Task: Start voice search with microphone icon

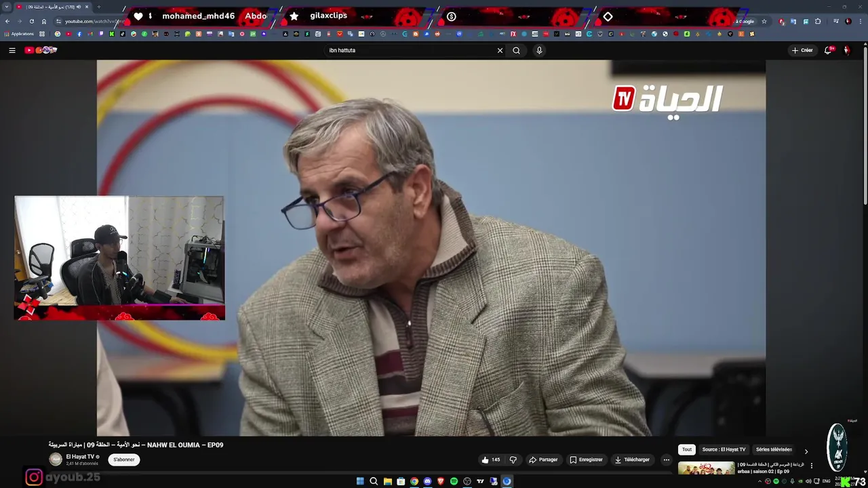Action: click(539, 50)
